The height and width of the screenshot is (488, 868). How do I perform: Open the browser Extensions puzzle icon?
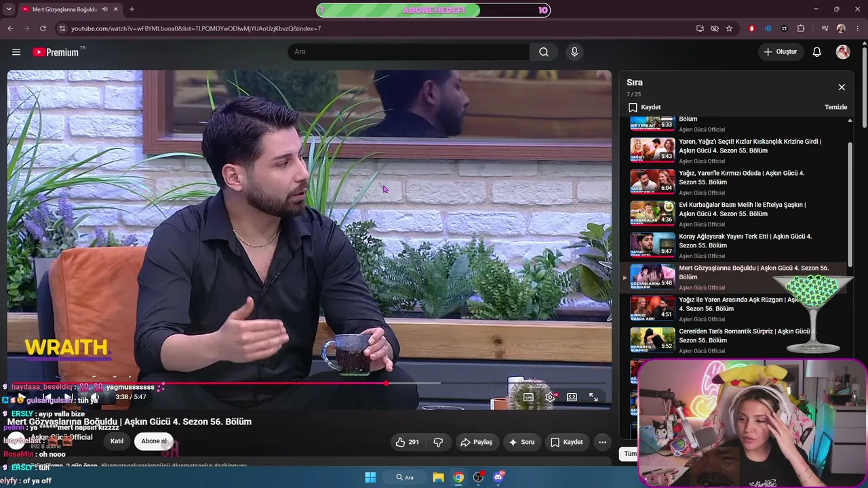pos(801,28)
